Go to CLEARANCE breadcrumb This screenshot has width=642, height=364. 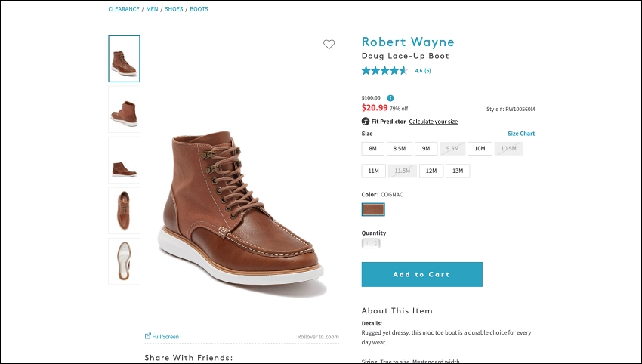click(124, 9)
